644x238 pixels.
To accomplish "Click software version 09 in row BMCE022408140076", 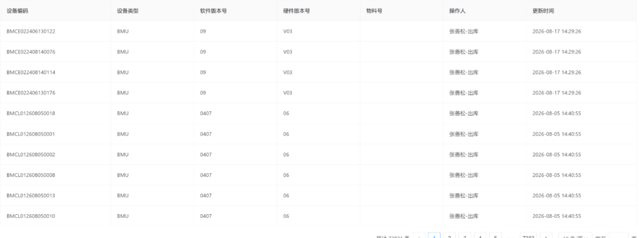I will [x=203, y=52].
